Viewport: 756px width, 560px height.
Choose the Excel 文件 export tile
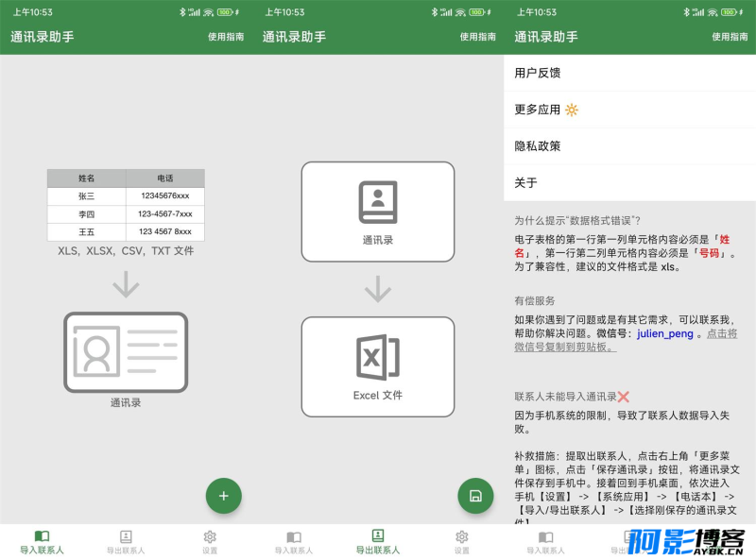(x=378, y=366)
